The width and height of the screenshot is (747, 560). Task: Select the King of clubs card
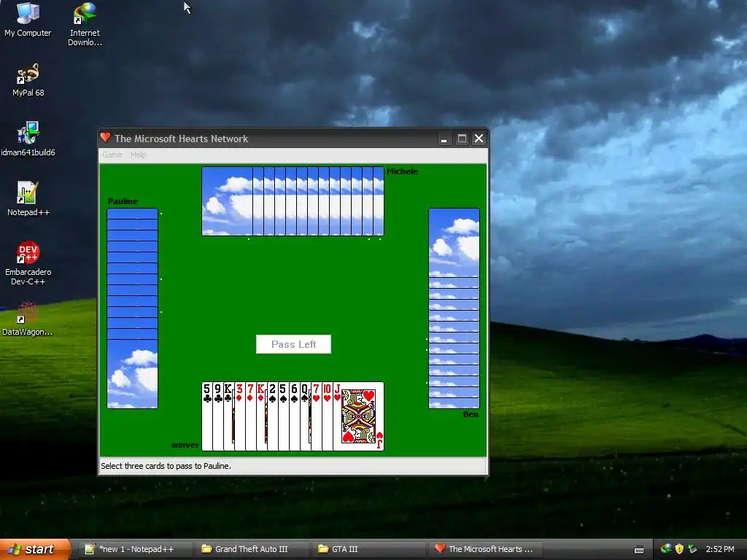[228, 416]
